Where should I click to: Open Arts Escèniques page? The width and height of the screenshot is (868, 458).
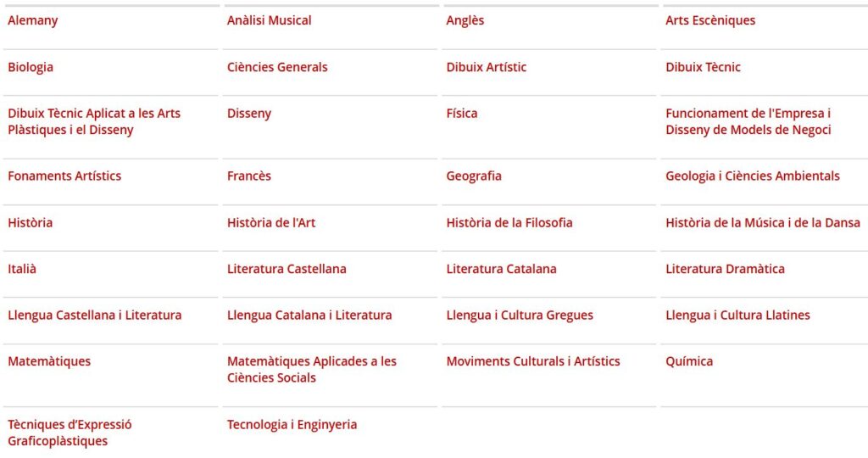coord(710,20)
